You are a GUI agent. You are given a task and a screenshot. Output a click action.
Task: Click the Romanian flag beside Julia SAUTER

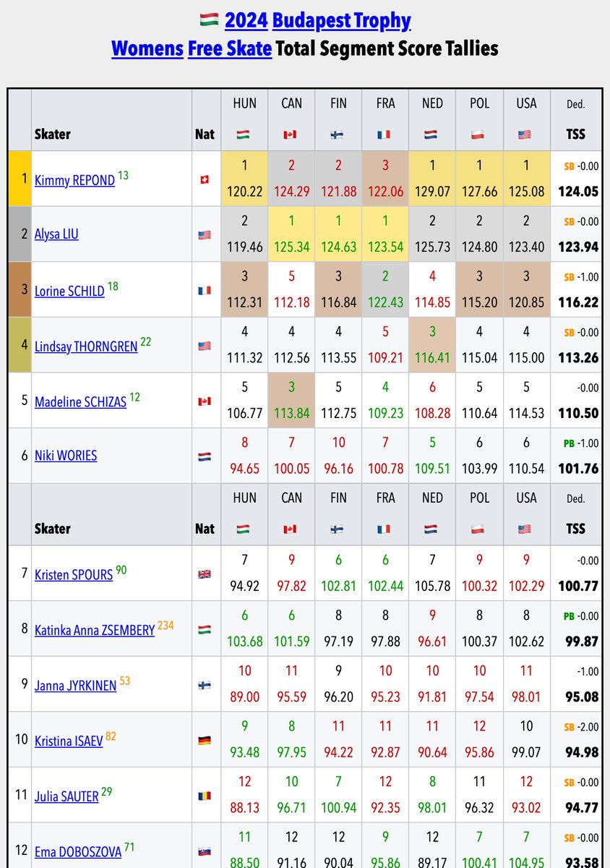pos(205,796)
